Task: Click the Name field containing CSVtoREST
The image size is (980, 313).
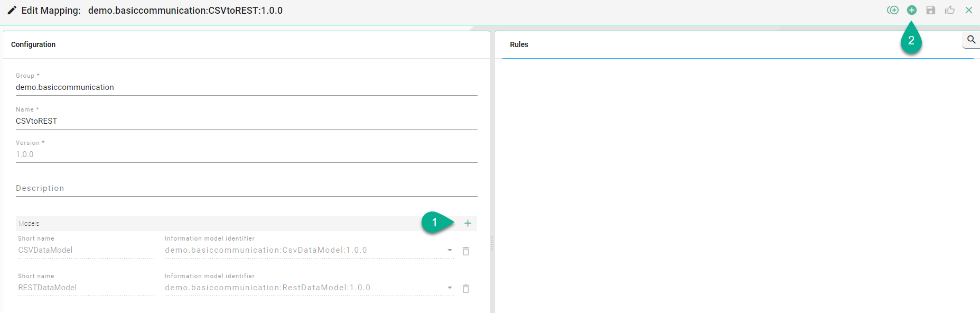Action: 247,121
